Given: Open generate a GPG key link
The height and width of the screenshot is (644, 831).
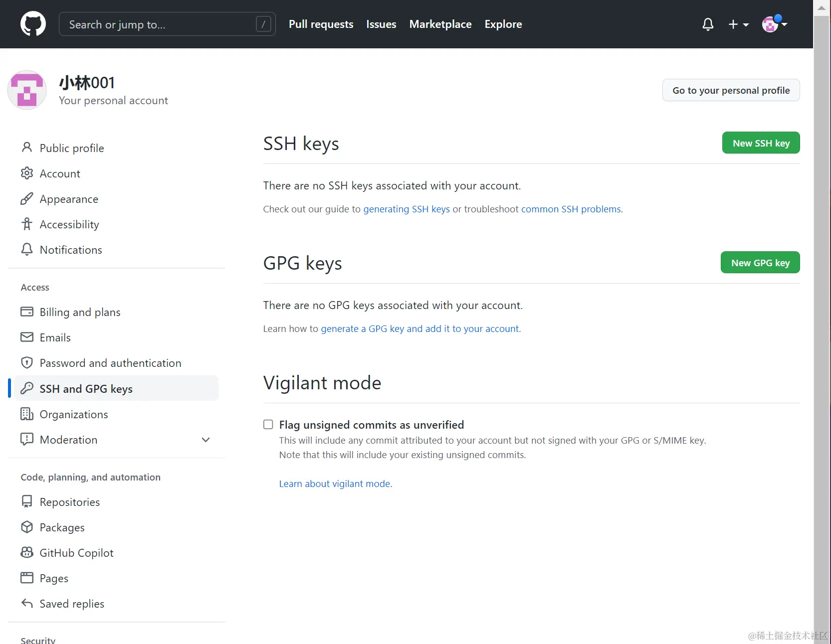Looking at the screenshot, I should click(x=419, y=328).
